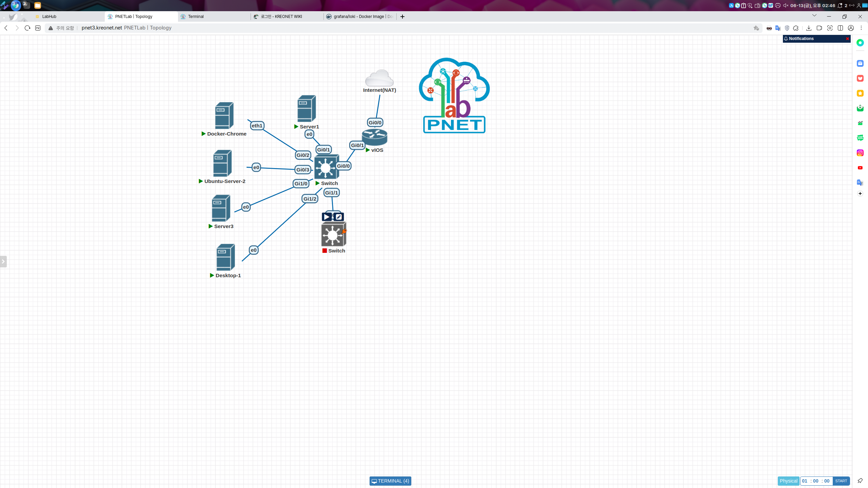Click the Gi0/2 interface label

(x=303, y=155)
